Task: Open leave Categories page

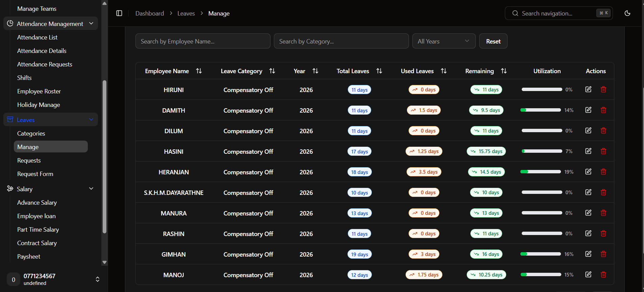Action: coord(31,134)
